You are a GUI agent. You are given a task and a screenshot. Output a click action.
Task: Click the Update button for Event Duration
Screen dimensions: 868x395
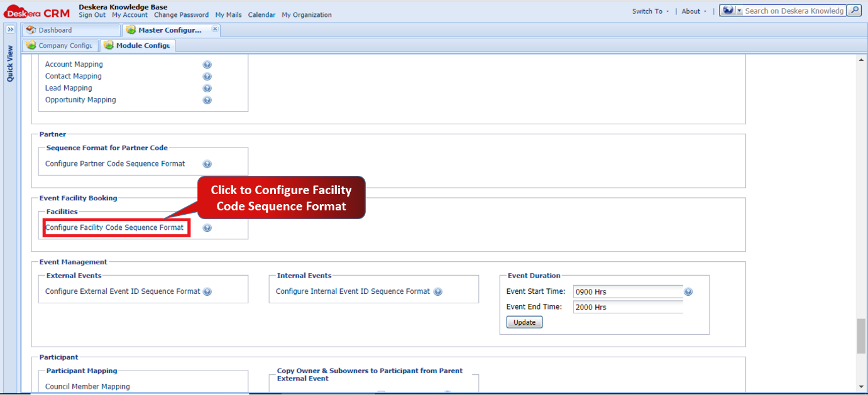tap(524, 322)
